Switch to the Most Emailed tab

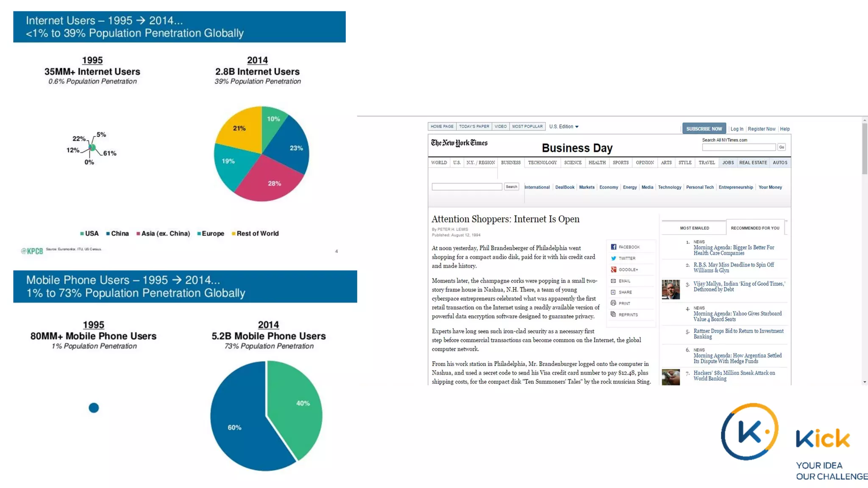point(694,228)
